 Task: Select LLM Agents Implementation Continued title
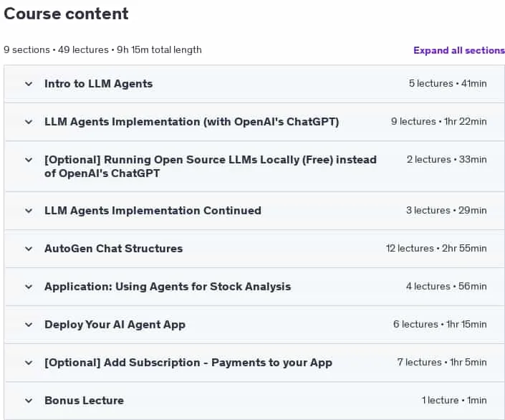(153, 211)
